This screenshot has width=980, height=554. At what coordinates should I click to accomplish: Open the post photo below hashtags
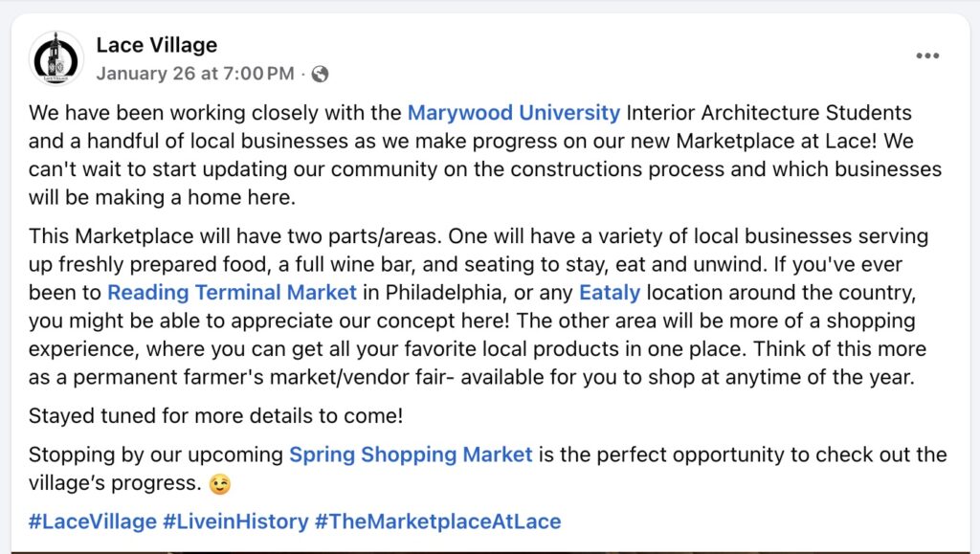(490, 550)
